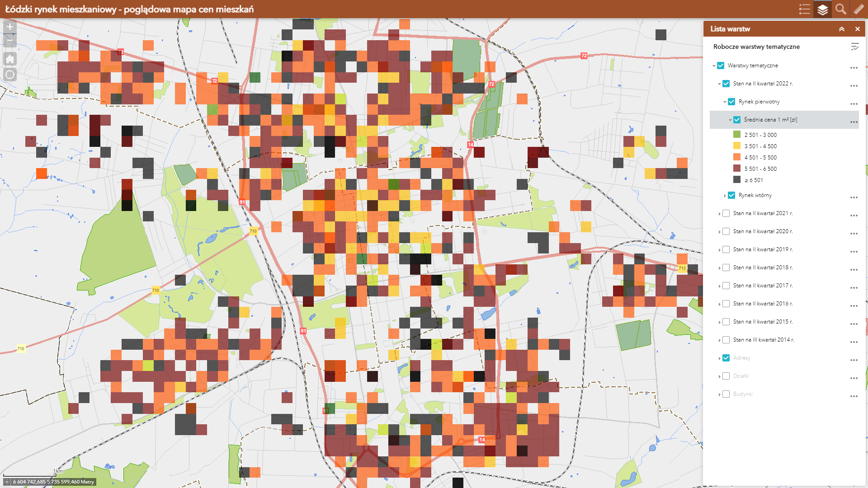Enable the Budynki layer checkbox
Screen dimensions: 868x488
point(726,394)
